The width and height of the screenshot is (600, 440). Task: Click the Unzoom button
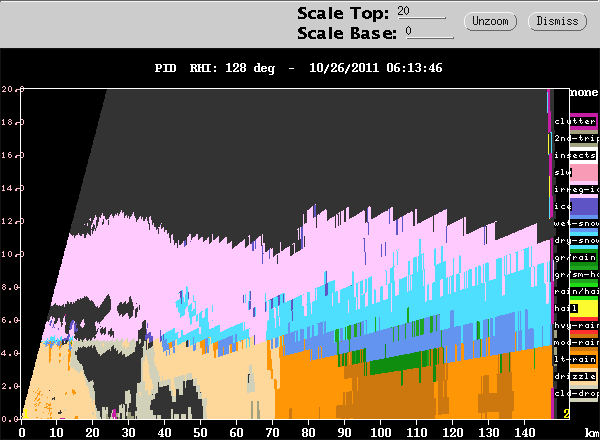point(490,21)
